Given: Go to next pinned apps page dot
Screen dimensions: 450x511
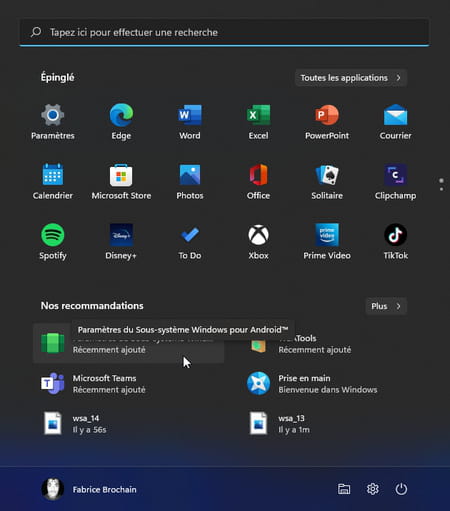Looking at the screenshot, I should point(441,189).
